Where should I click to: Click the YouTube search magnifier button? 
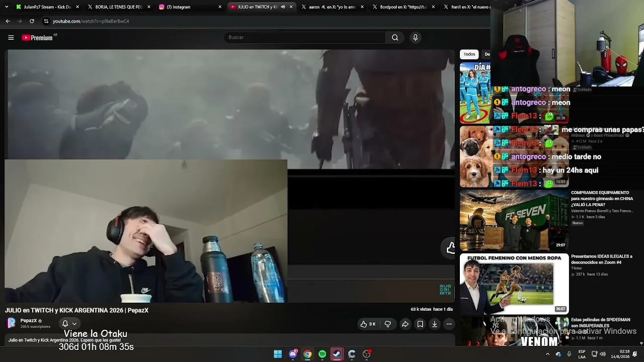tap(395, 37)
